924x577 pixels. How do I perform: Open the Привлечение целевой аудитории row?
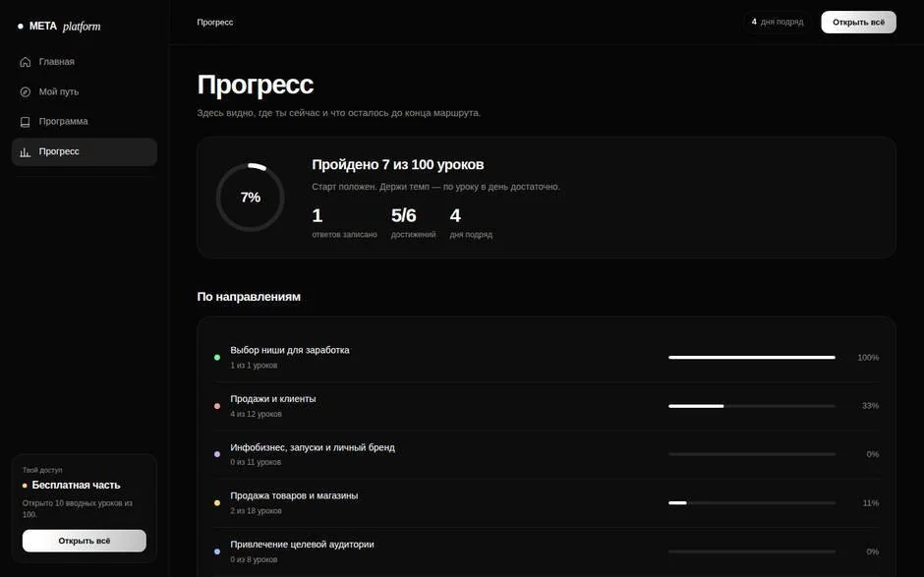point(547,551)
